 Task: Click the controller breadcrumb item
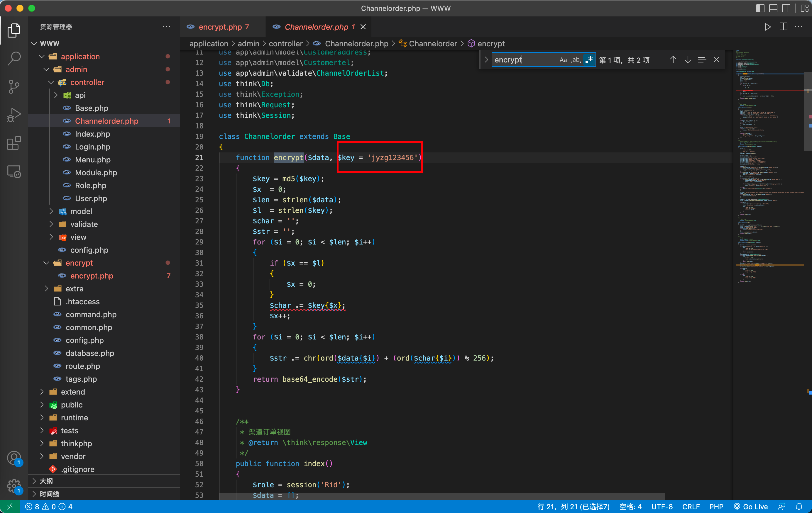coord(286,44)
